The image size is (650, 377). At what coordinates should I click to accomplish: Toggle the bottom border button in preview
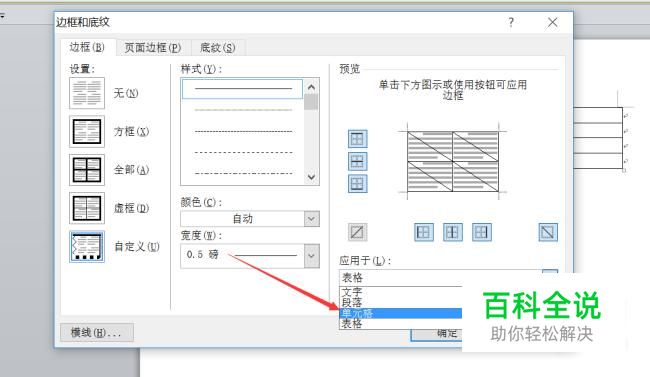357,183
